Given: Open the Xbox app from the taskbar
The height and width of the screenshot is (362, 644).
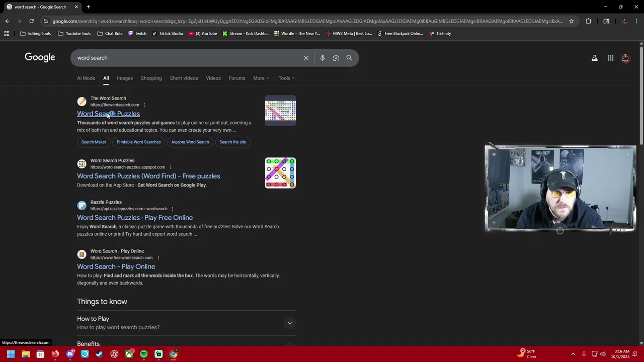Looking at the screenshot, I should (129, 354).
